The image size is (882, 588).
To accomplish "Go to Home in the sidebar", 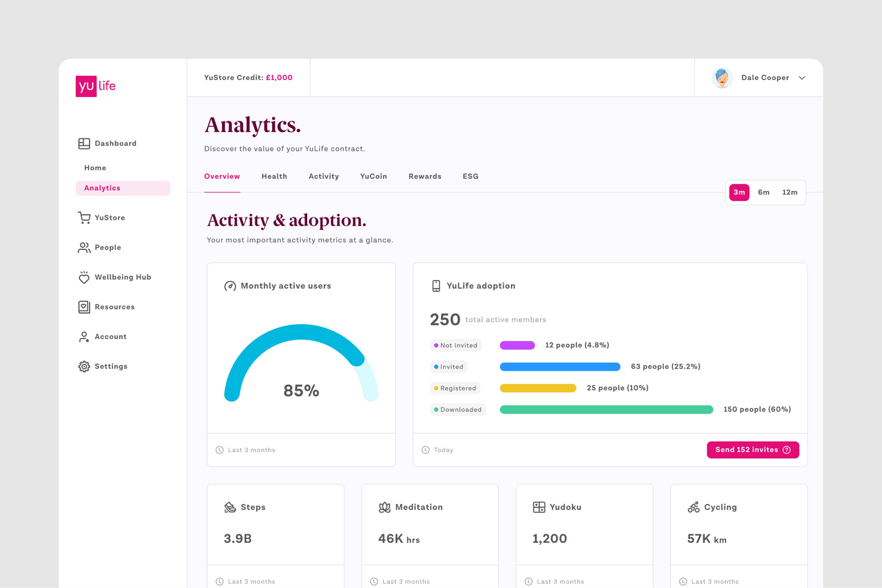I will [95, 168].
